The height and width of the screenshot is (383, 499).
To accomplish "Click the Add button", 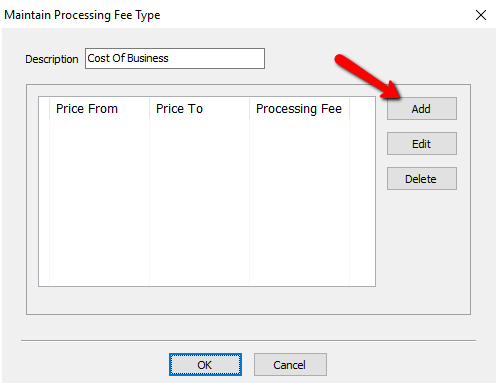I will (422, 109).
